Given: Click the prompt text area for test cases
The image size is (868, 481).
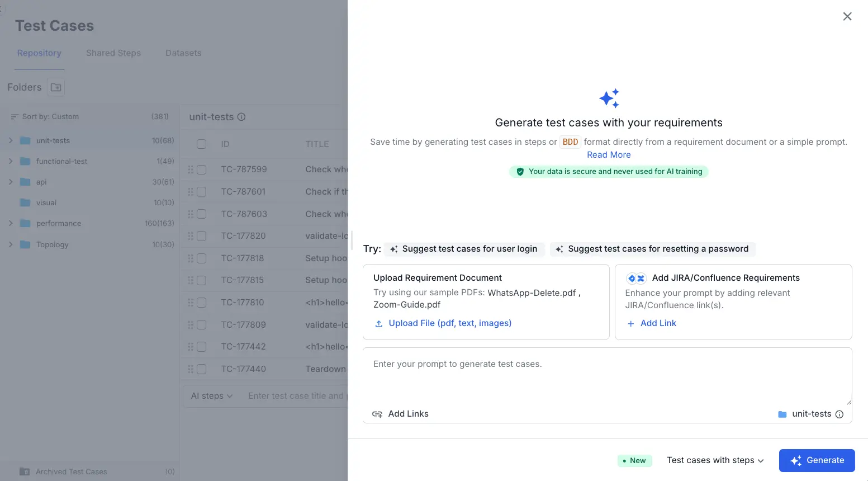Looking at the screenshot, I should (x=607, y=375).
